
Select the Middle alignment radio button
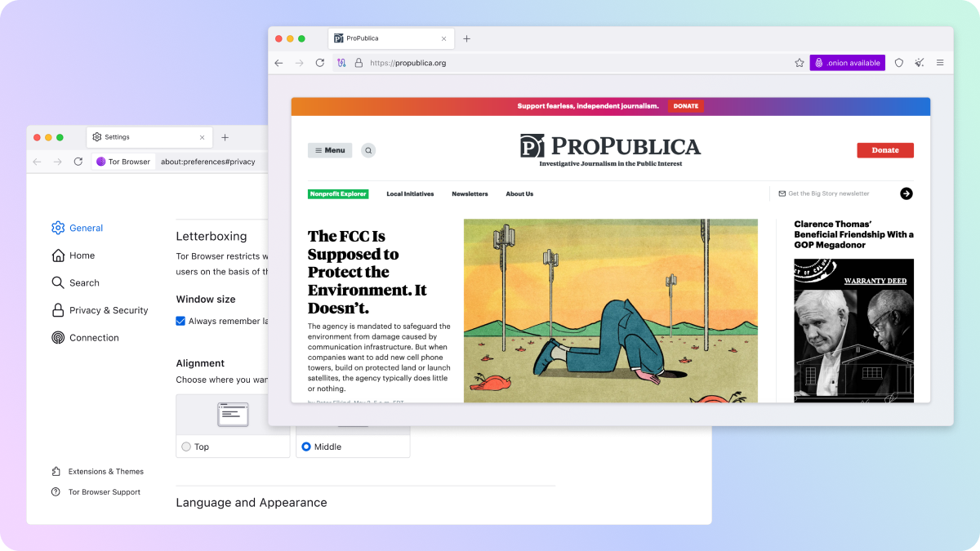306,447
